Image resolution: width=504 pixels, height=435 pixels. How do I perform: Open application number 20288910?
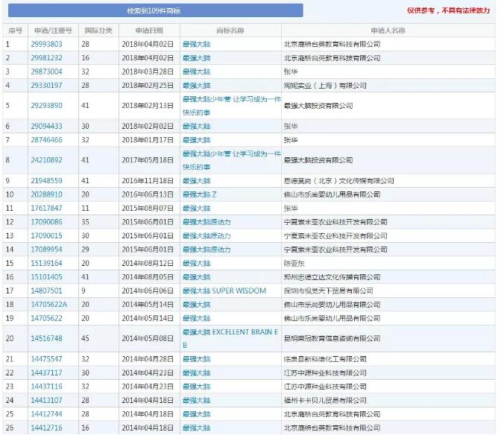coord(47,194)
